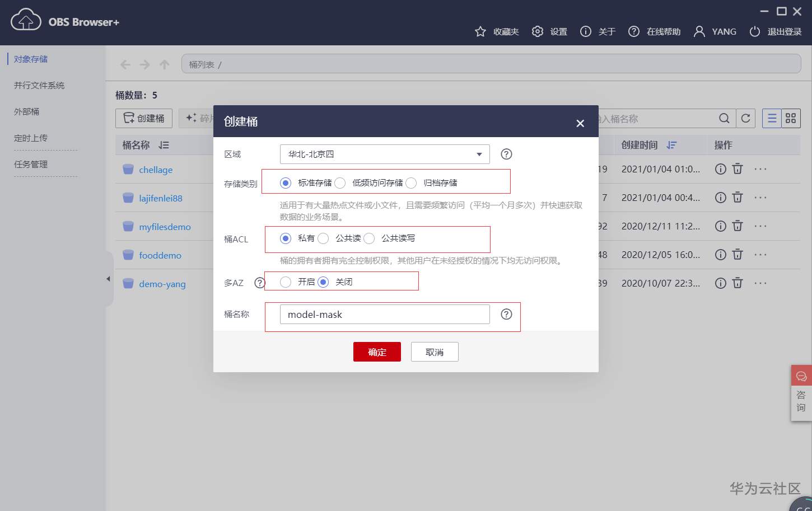Open 外部桶 in sidebar
The height and width of the screenshot is (511, 812).
click(26, 111)
